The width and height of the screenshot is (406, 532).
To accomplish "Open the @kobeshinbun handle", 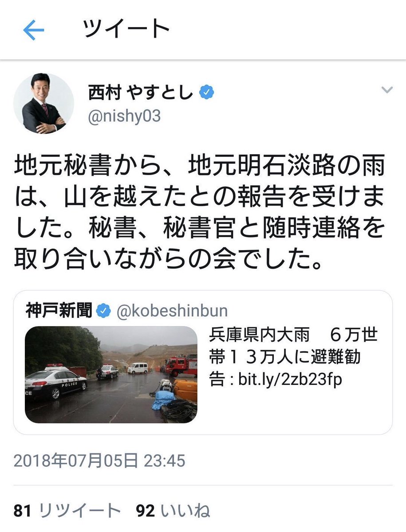I will click(172, 311).
